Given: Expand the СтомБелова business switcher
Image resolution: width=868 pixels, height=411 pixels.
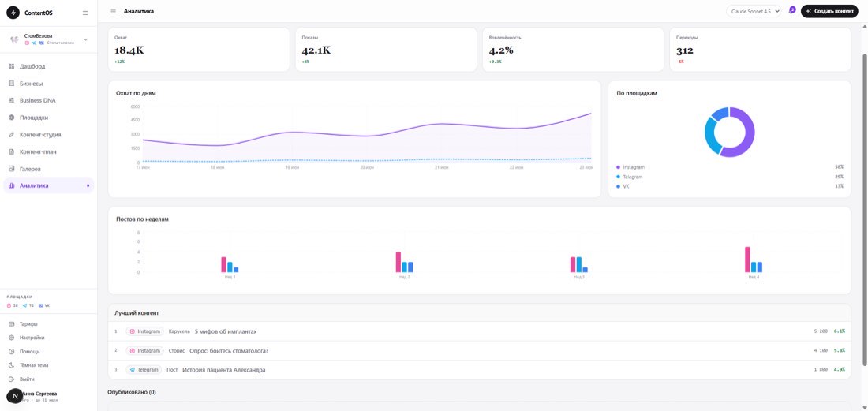Looking at the screenshot, I should tap(49, 39).
